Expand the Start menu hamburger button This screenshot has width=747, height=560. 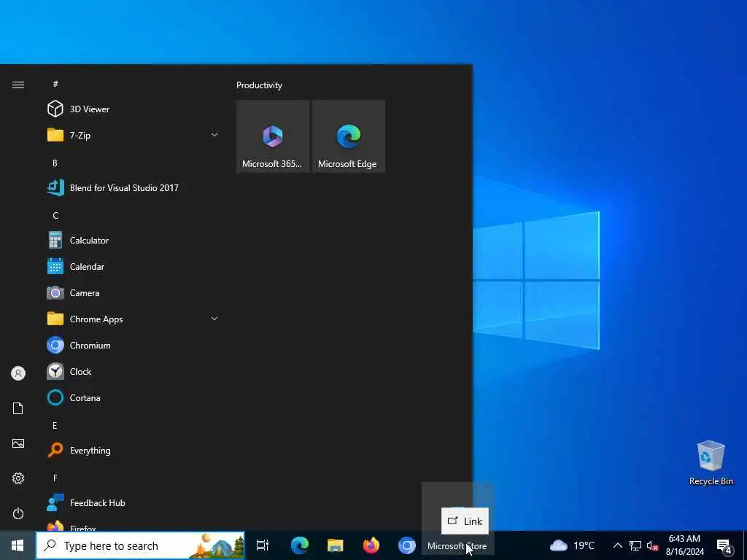click(18, 85)
